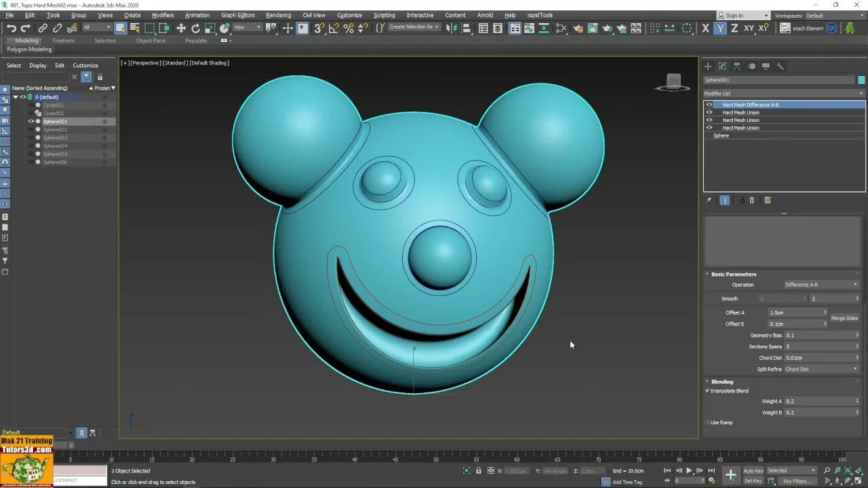Switch to the Freeform ribbon tab
The width and height of the screenshot is (868, 488).
click(x=63, y=41)
